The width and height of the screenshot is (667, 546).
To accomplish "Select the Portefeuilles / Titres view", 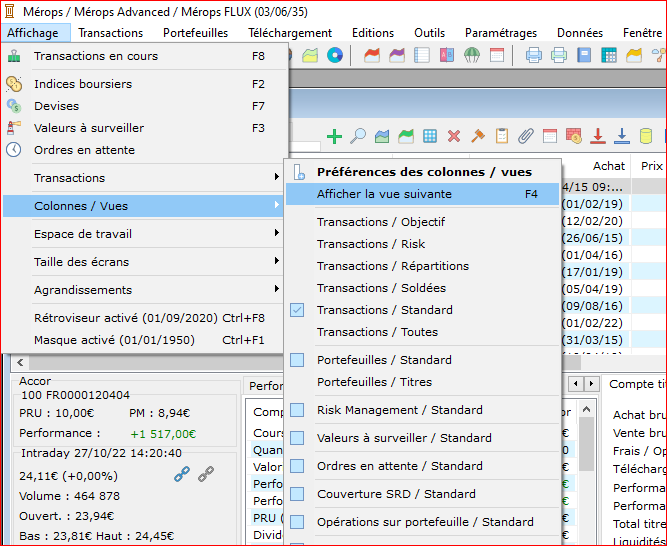I will click(422, 382).
